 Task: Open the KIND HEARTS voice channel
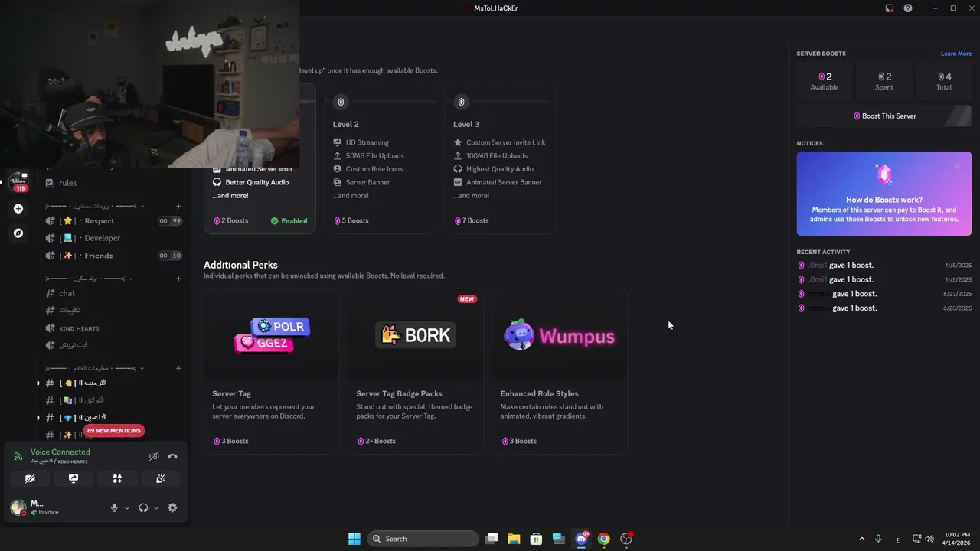(112, 328)
